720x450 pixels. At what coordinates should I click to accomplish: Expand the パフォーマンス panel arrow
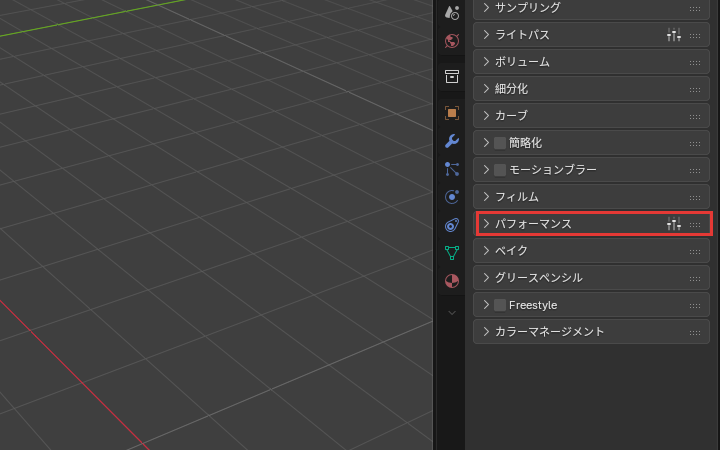pyautogui.click(x=486, y=224)
